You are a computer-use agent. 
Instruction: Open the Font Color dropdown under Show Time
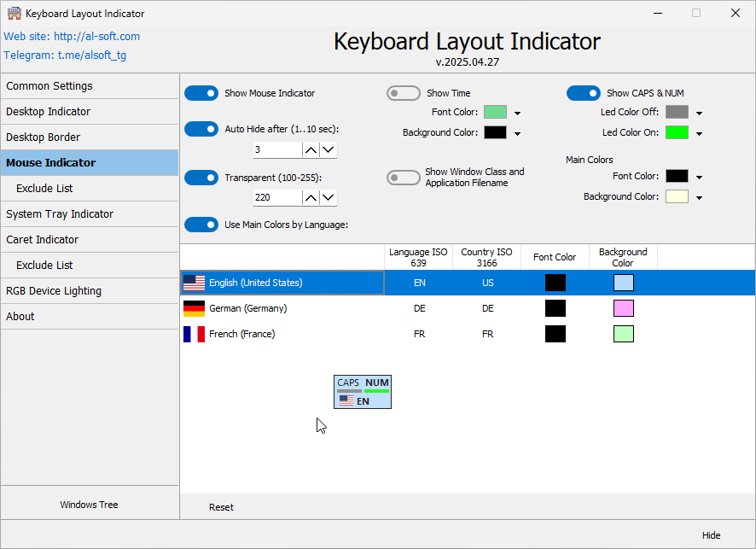(517, 112)
